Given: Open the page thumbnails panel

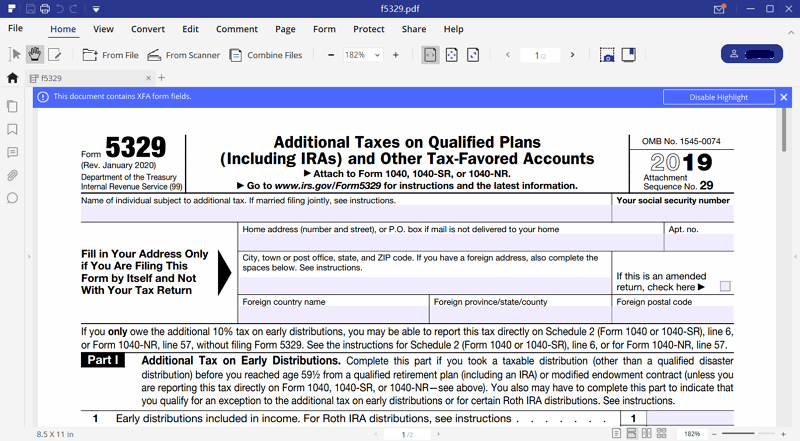Looking at the screenshot, I should (x=13, y=106).
